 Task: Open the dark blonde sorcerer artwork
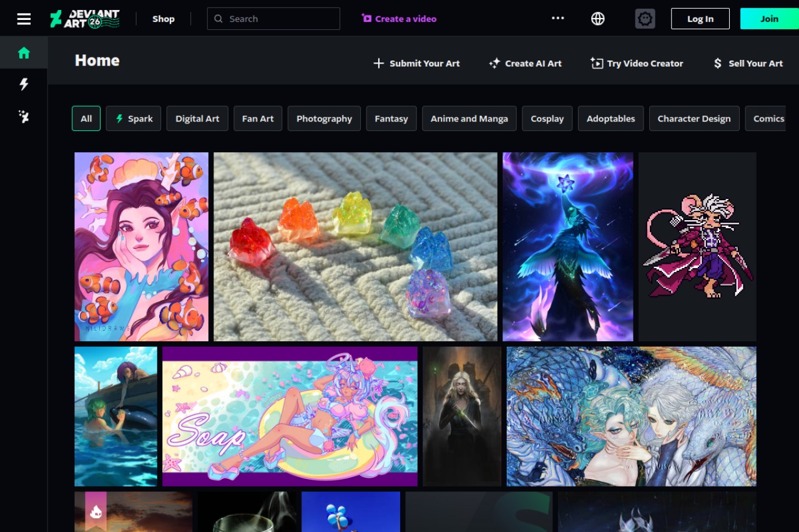tap(462, 417)
